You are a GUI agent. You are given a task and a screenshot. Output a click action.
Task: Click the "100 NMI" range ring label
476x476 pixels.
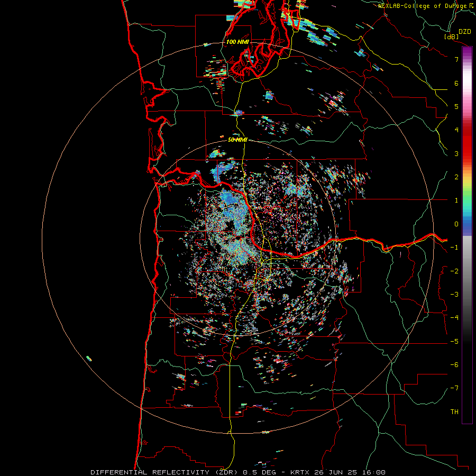(x=237, y=42)
